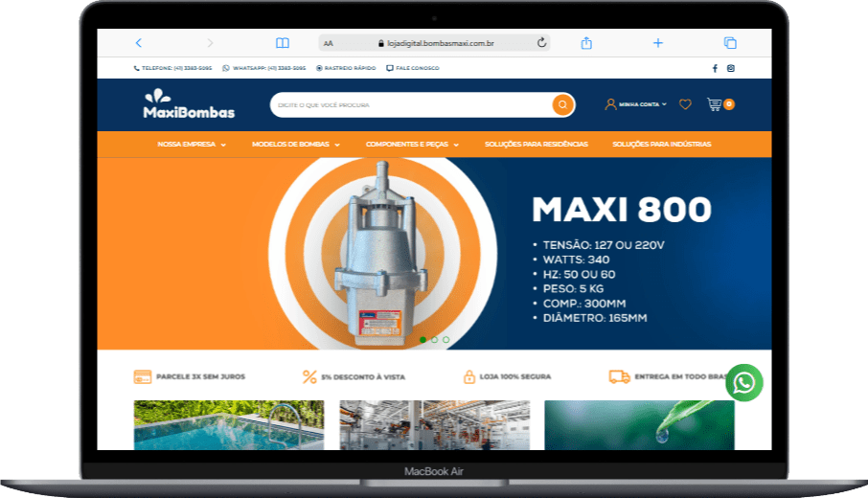868x498 pixels.
Task: Switch to the second banner slide dot
Action: pos(434,339)
